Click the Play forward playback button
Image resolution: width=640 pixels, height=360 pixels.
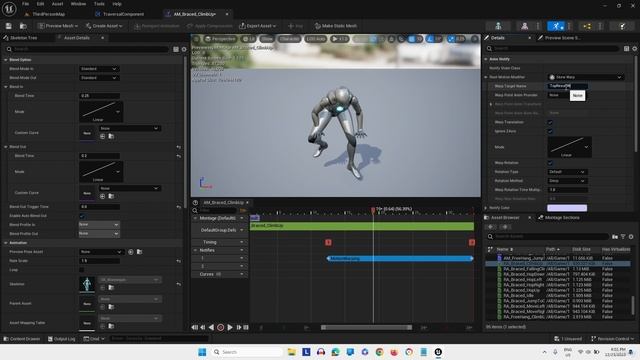click(x=230, y=327)
